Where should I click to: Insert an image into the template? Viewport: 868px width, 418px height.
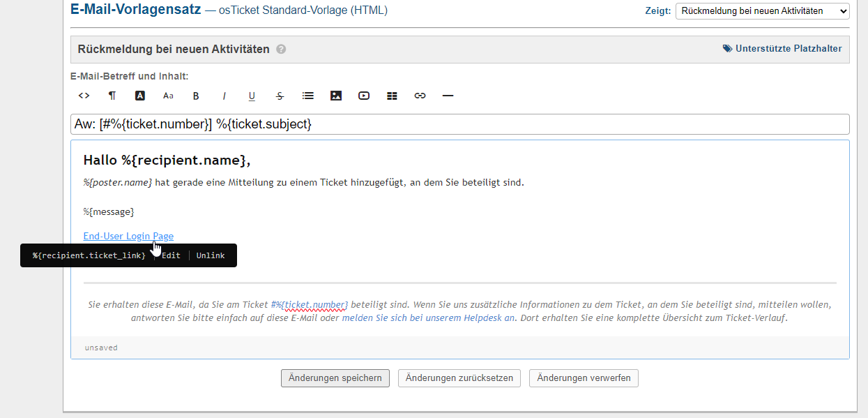[336, 96]
